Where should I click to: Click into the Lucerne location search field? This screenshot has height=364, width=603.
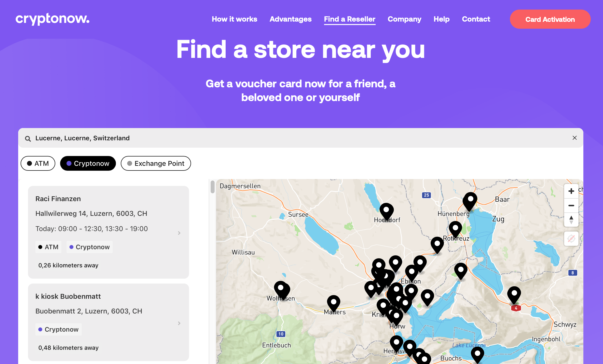[x=301, y=138]
